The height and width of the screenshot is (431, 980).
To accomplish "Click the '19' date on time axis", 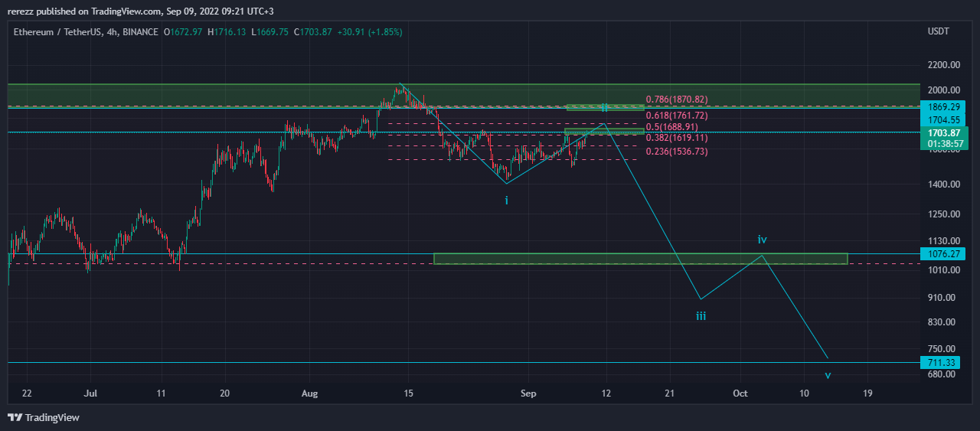I will tap(867, 393).
